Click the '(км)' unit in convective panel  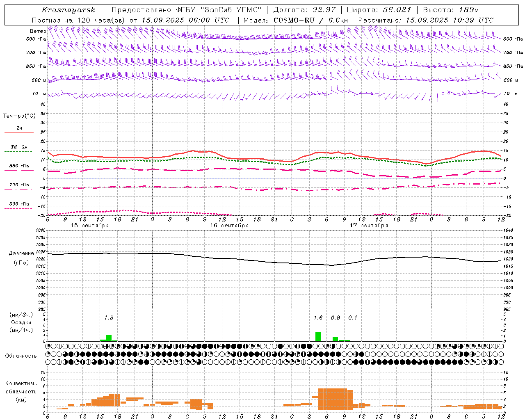click(x=21, y=399)
